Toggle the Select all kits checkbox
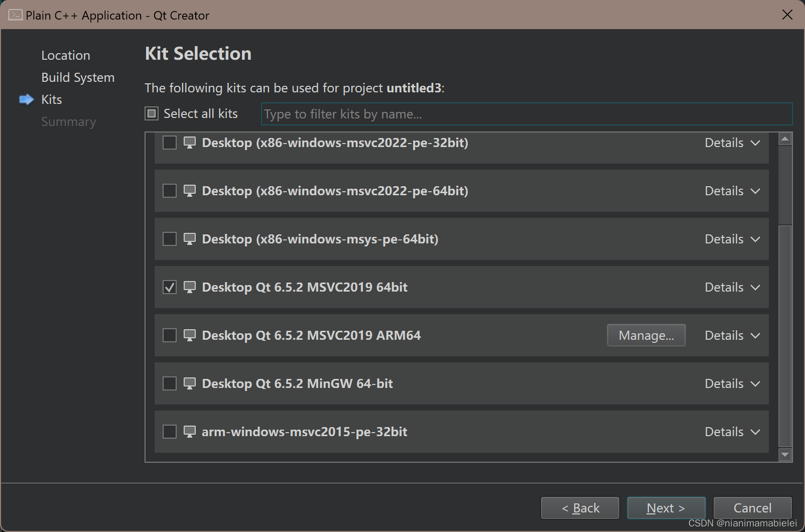The width and height of the screenshot is (805, 532). 151,113
